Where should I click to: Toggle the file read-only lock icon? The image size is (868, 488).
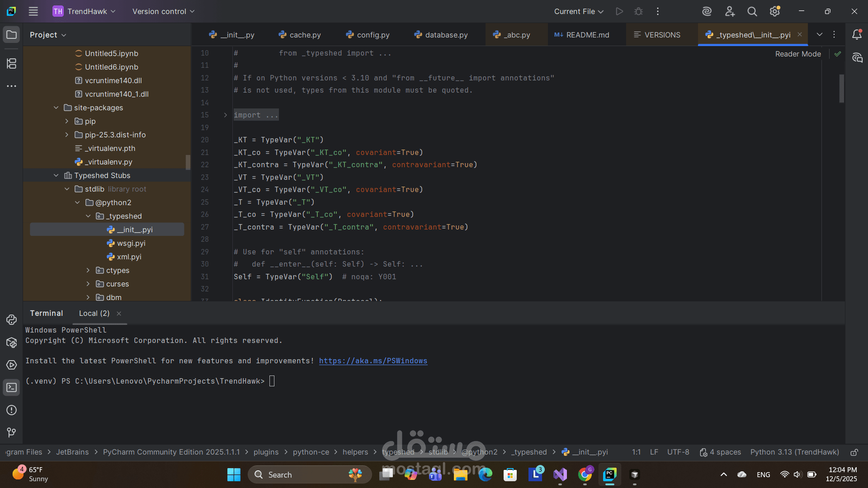click(854, 452)
